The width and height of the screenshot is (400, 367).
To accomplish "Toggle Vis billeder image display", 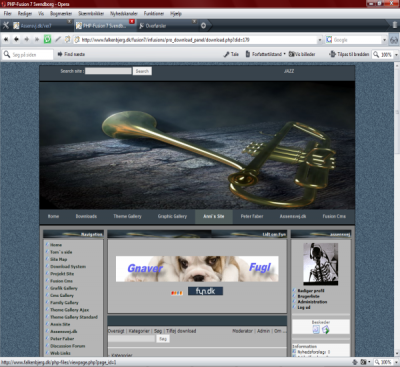I will (302, 54).
